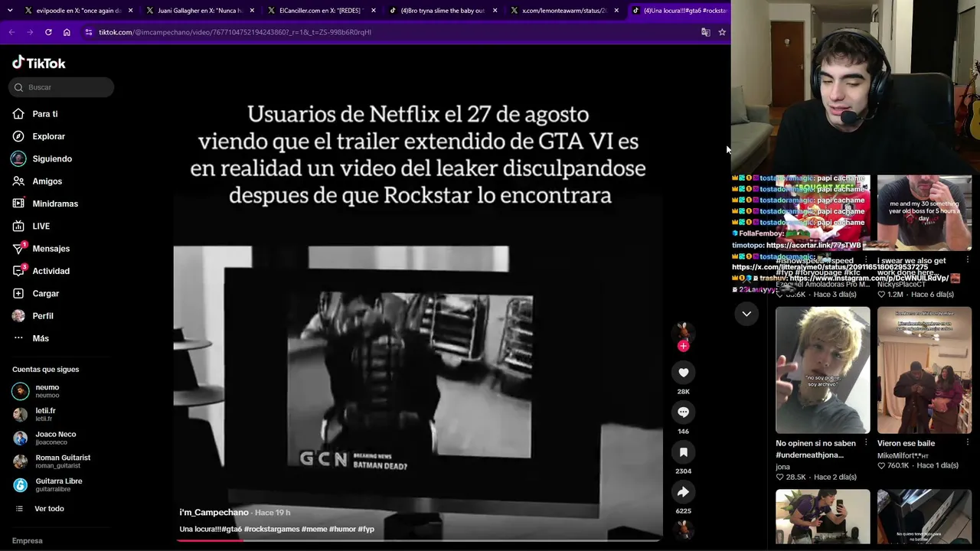
Task: Open the sound disc of the video
Action: pyautogui.click(x=684, y=530)
